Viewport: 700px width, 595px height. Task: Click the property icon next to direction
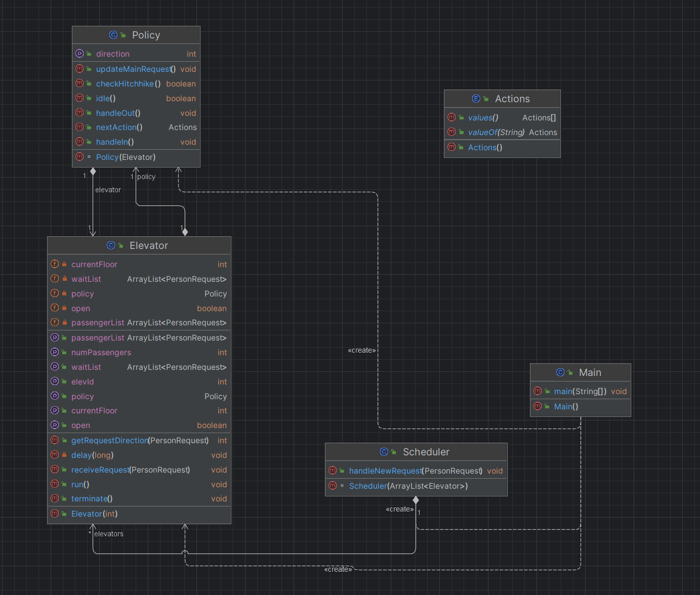click(79, 54)
